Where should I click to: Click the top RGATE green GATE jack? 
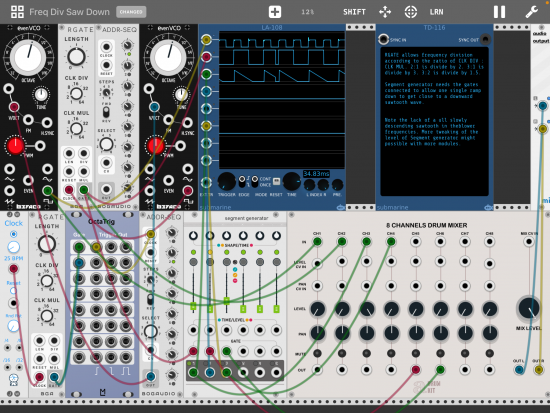(83, 190)
